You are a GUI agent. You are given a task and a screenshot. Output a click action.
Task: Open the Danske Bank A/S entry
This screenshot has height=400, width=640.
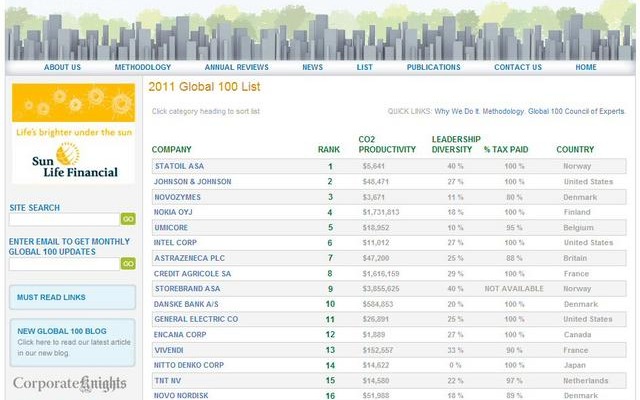click(x=186, y=304)
